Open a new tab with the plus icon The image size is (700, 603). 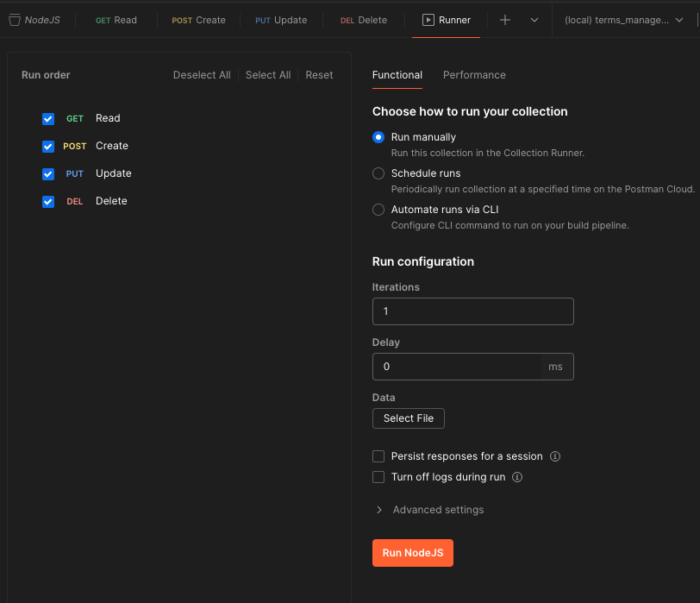(x=505, y=20)
